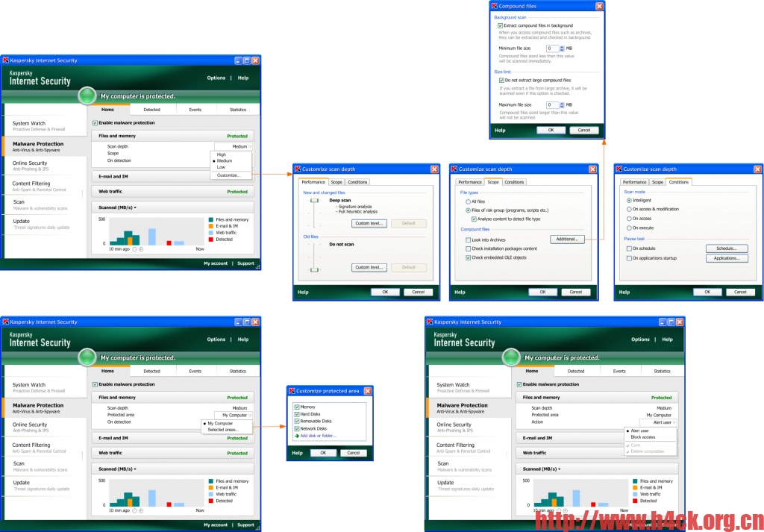Toggle the Hard Disks checkbox
Image resolution: width=764 pixels, height=532 pixels.
pyautogui.click(x=297, y=414)
